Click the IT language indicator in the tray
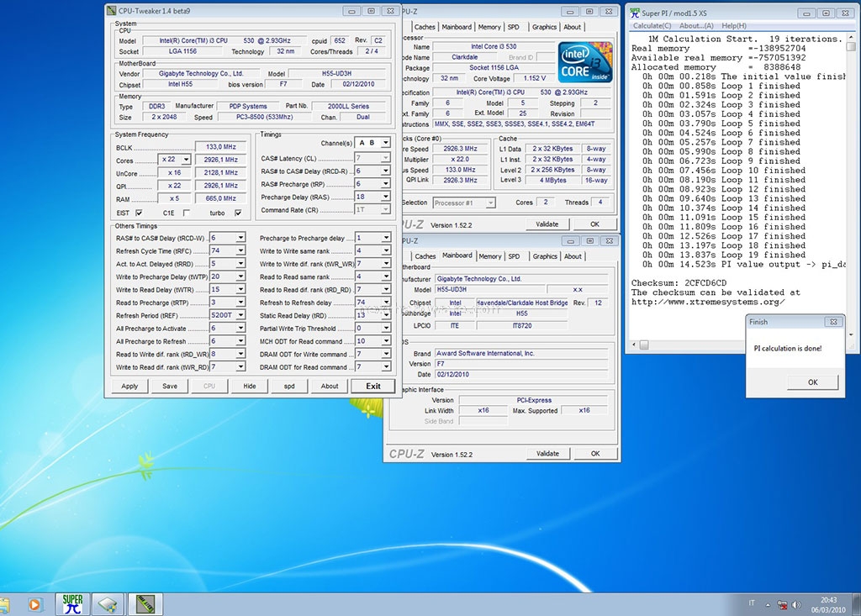The height and width of the screenshot is (616, 861). (x=752, y=603)
